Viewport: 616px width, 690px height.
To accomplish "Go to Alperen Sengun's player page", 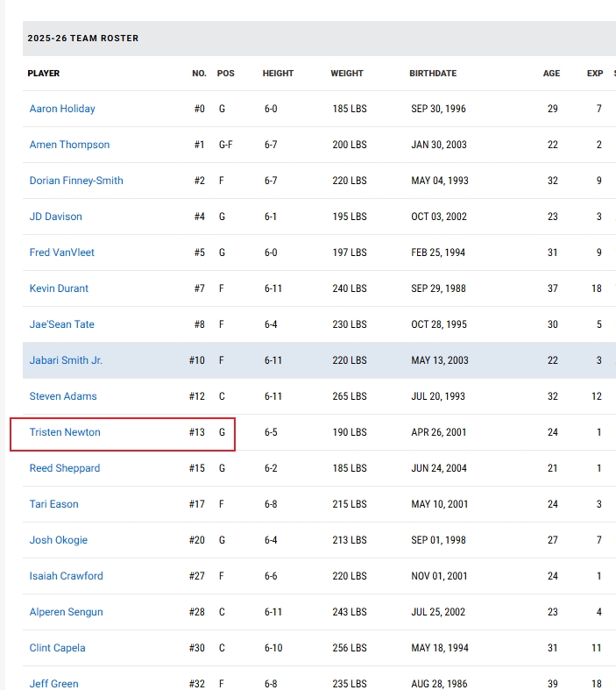I will coord(67,612).
